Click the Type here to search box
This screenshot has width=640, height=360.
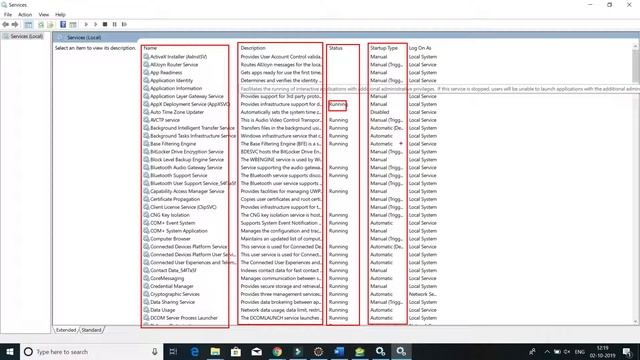pyautogui.click(x=90, y=351)
